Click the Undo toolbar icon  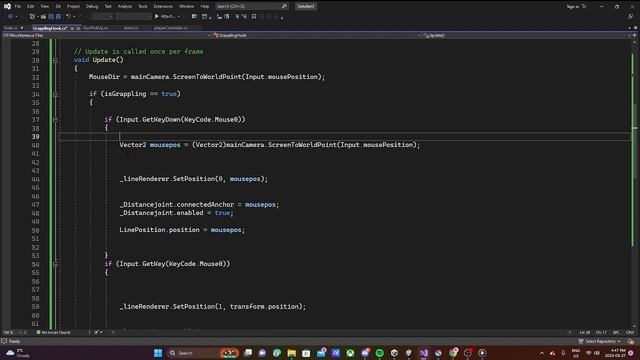[x=68, y=16]
